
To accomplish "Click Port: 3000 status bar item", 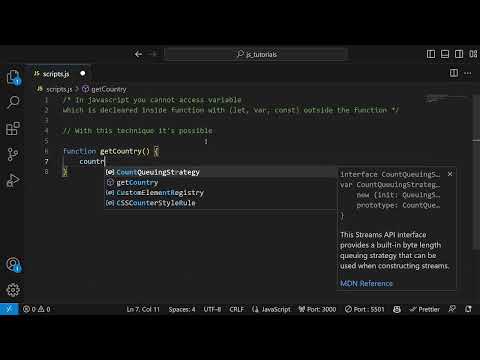I will point(317,309).
